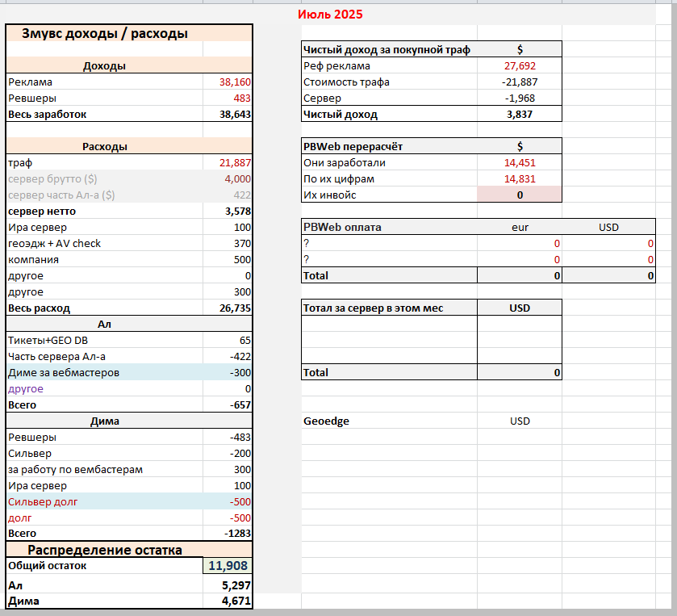This screenshot has height=616, width=677.
Task: Click the 'PBWeb перерасчёт' header
Action: coord(353,146)
